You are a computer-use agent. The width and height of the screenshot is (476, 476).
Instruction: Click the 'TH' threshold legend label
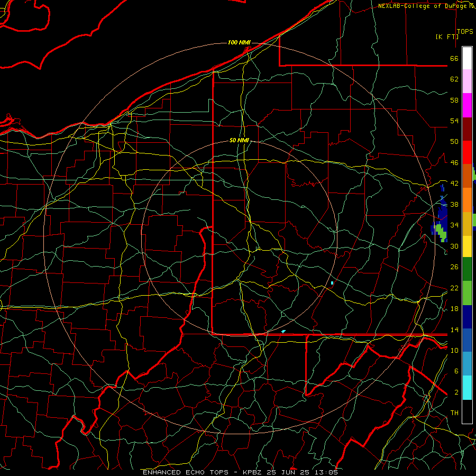pos(454,413)
